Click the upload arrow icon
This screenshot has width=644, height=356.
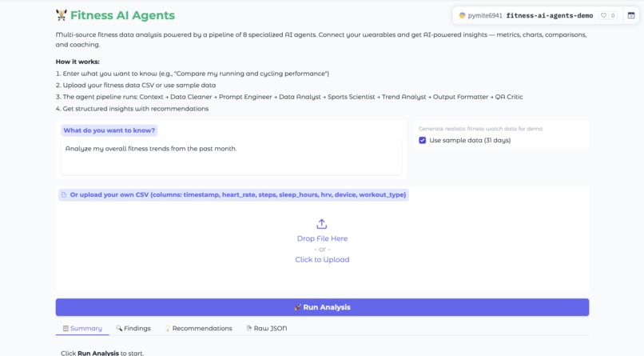[321, 224]
